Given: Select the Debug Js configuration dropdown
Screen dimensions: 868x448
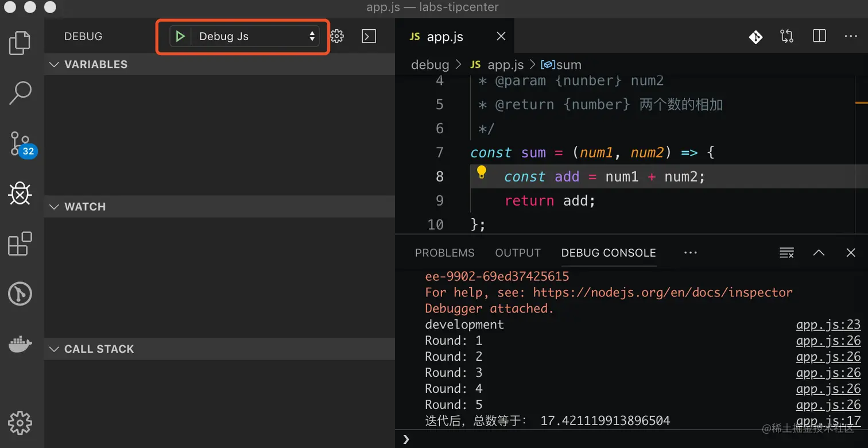Looking at the screenshot, I should [254, 36].
